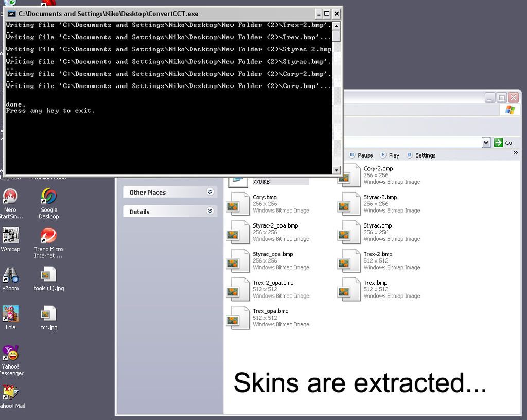
Task: Click the Trex_opa.bmp file name
Action: [x=271, y=311]
